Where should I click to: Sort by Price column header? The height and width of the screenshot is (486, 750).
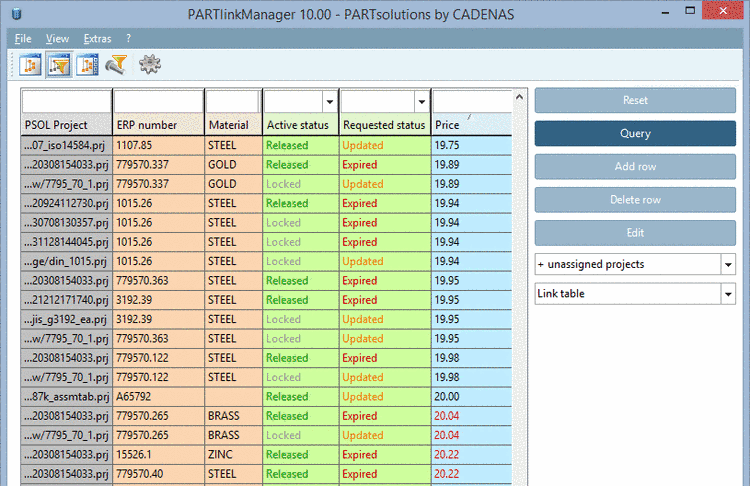(472, 125)
